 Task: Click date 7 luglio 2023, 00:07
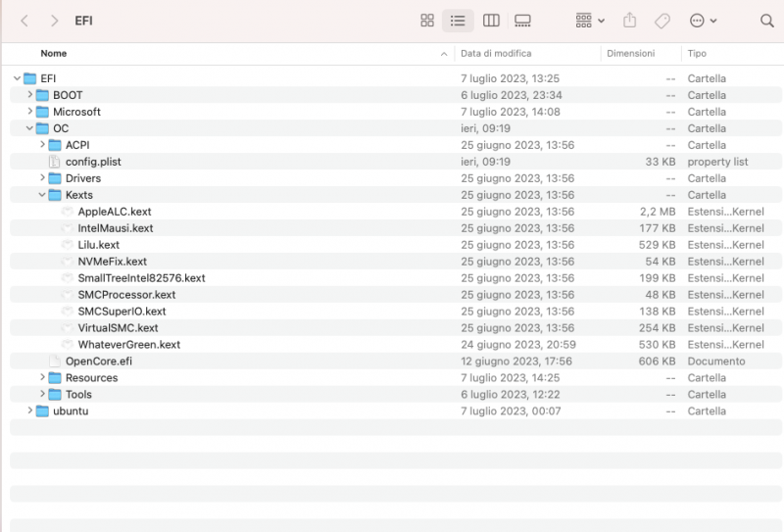coord(511,411)
